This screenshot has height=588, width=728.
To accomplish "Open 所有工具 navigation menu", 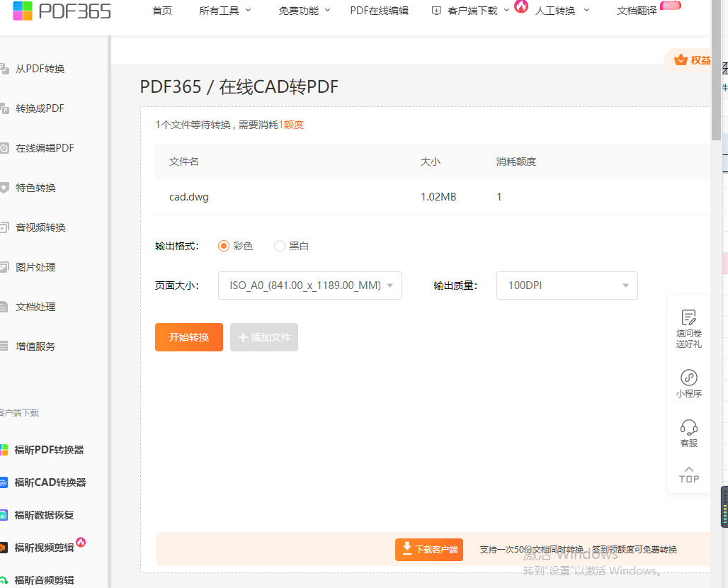I will click(x=219, y=11).
